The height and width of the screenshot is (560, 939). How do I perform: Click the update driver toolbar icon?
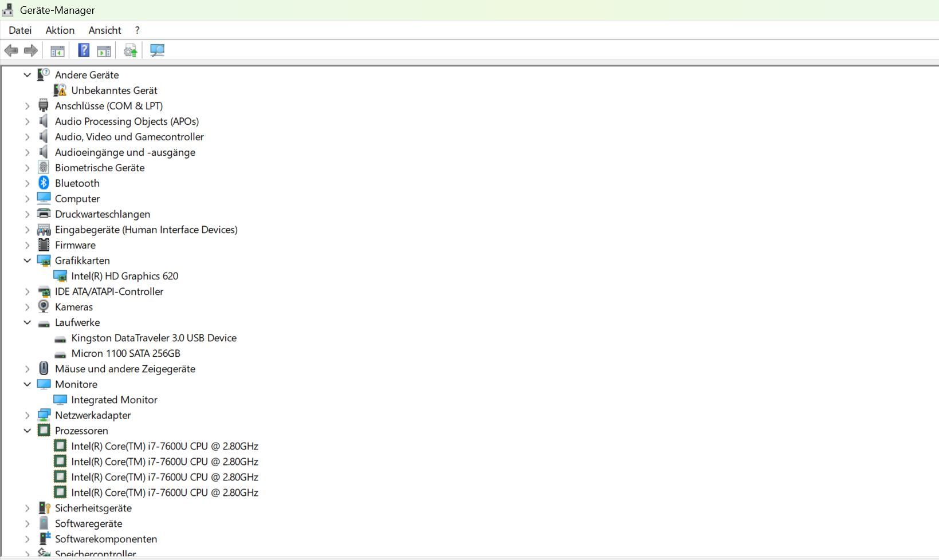(131, 51)
